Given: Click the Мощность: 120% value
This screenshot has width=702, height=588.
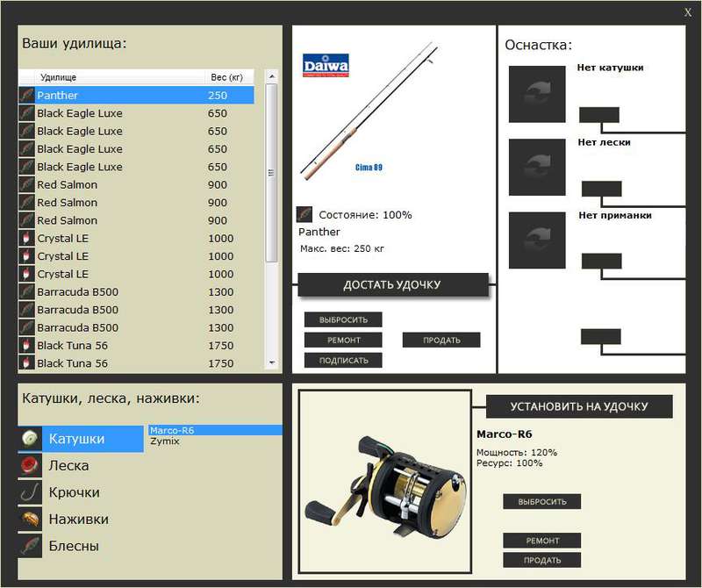Looking at the screenshot, I should pos(517,452).
